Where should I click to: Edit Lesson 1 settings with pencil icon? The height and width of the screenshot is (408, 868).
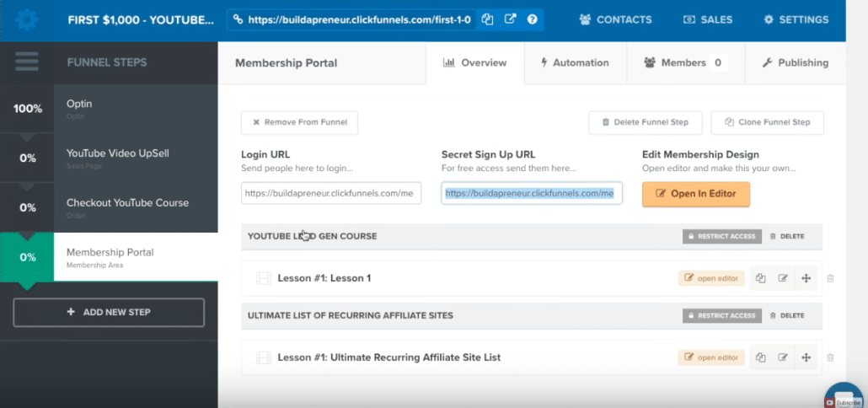pyautogui.click(x=783, y=278)
